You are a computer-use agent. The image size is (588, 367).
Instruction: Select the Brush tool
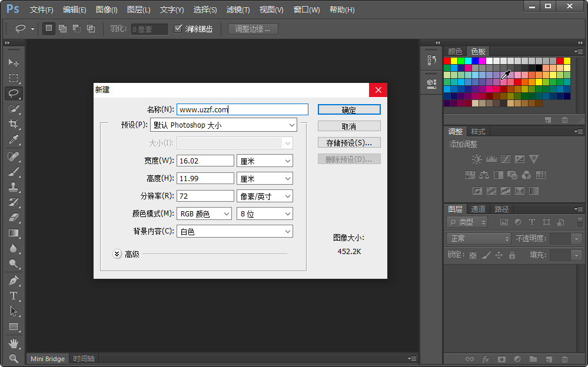(14, 172)
